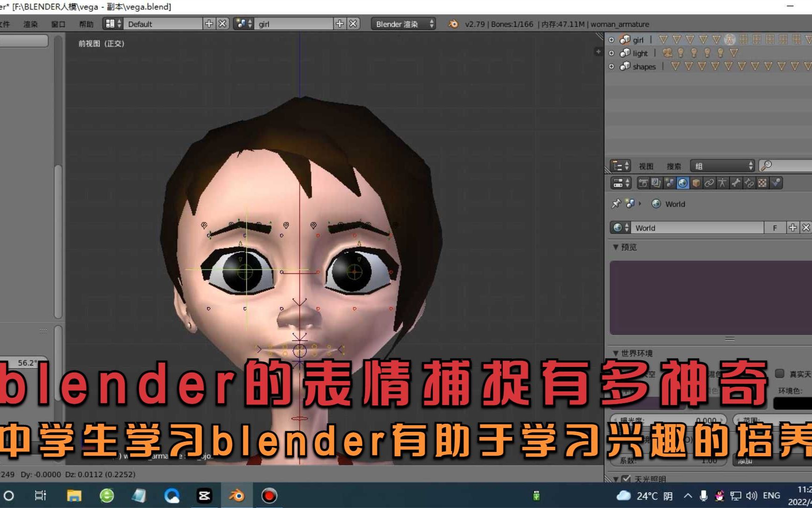Click a lamp bulb toggle beside the light group
This screenshot has height=508, width=812.
[680, 53]
